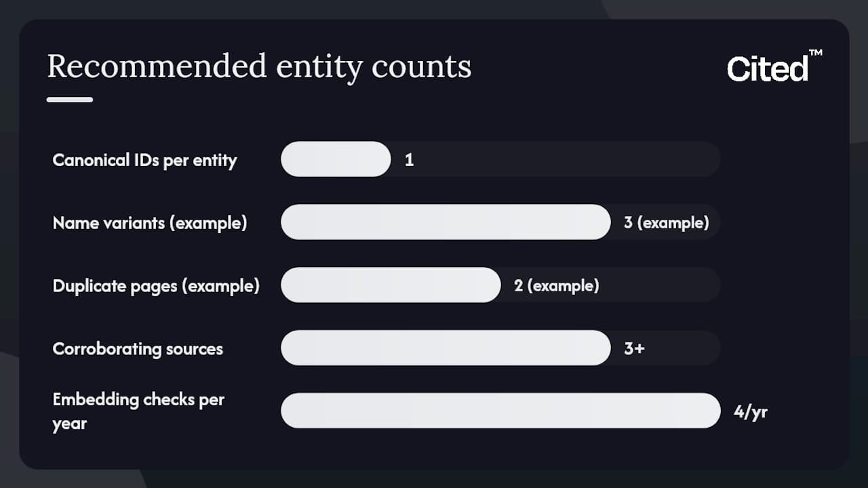
Task: Select the 'Canonical IDs per entity' label
Action: [144, 160]
